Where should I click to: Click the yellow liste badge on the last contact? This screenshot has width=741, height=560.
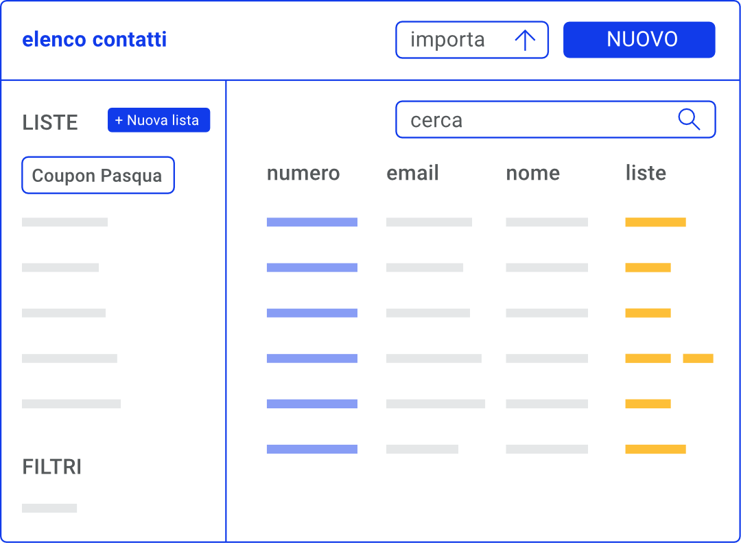click(655, 449)
